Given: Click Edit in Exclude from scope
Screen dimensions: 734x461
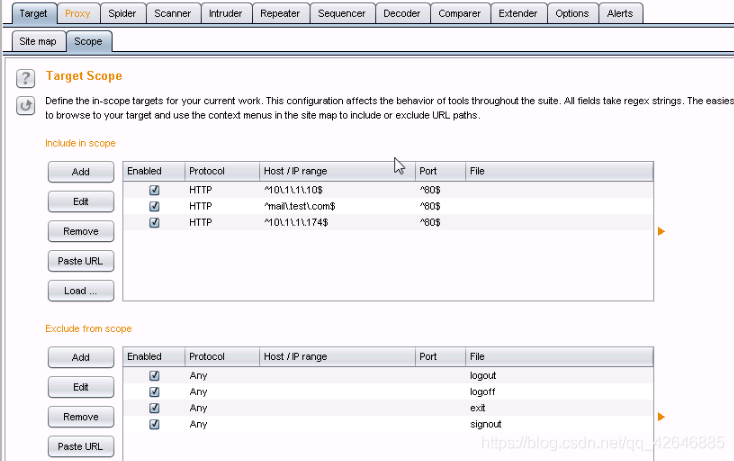Looking at the screenshot, I should click(x=81, y=387).
